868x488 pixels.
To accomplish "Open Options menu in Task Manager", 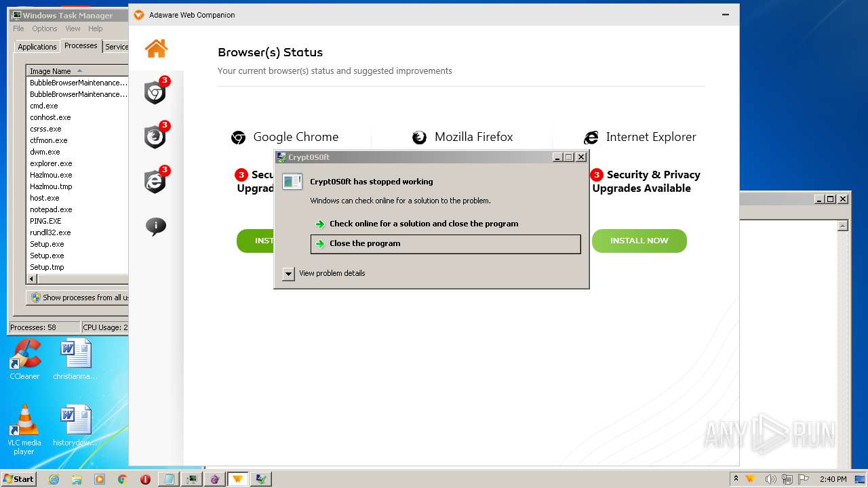I will coord(45,28).
